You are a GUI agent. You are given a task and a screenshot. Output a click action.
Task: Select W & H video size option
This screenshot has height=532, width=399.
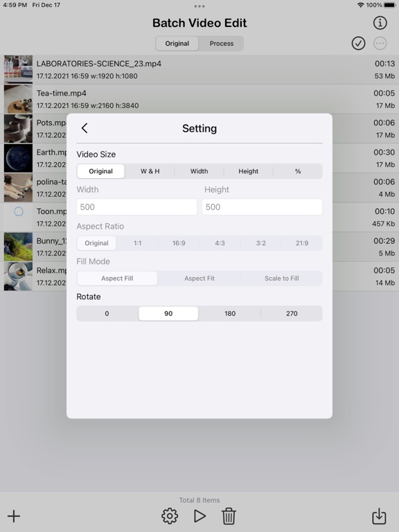(150, 171)
